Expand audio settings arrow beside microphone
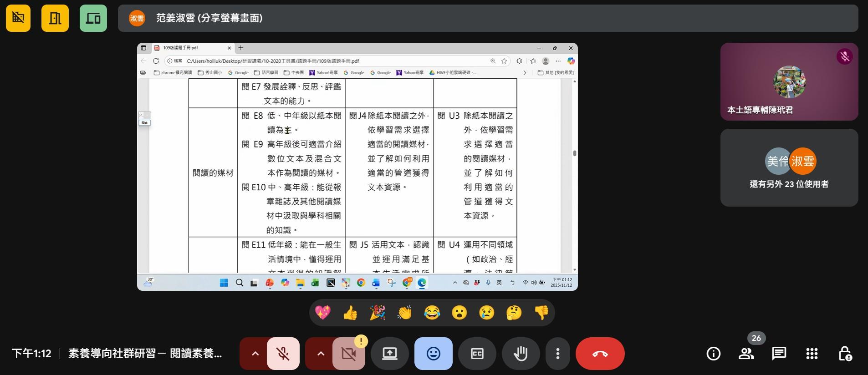Image resolution: width=868 pixels, height=375 pixels. (x=255, y=354)
